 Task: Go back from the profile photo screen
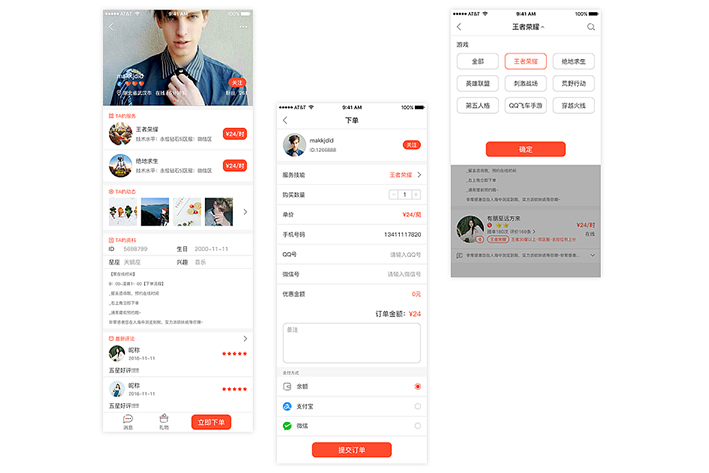(x=111, y=27)
